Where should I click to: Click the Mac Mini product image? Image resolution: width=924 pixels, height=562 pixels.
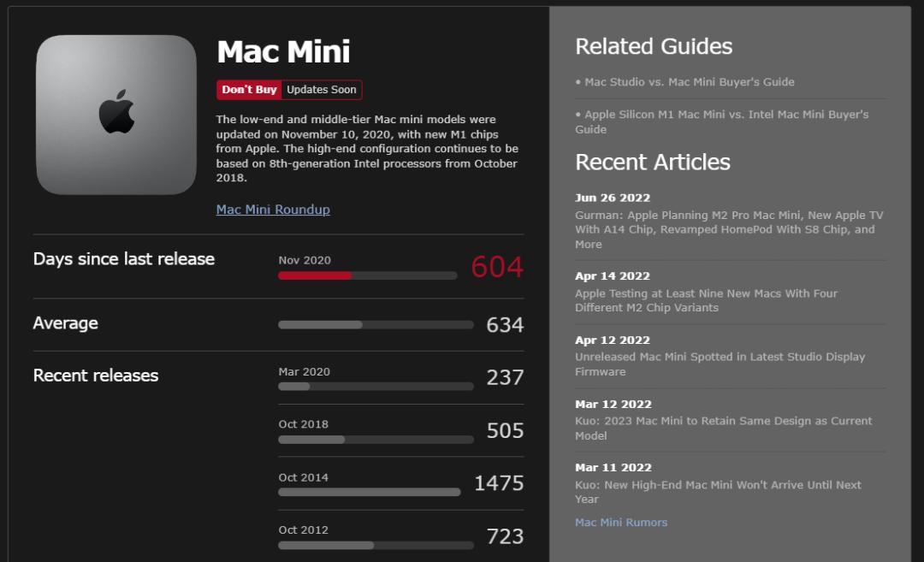pyautogui.click(x=115, y=114)
